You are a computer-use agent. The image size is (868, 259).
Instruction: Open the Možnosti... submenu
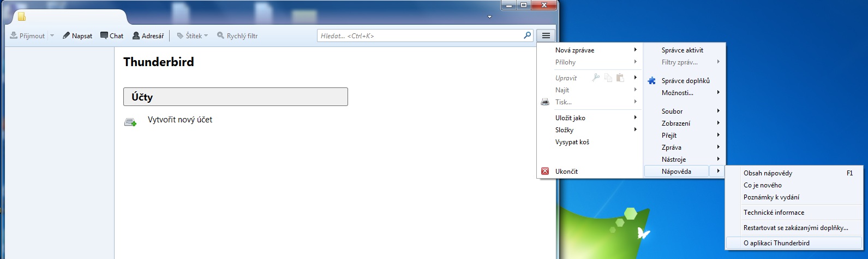(684, 92)
